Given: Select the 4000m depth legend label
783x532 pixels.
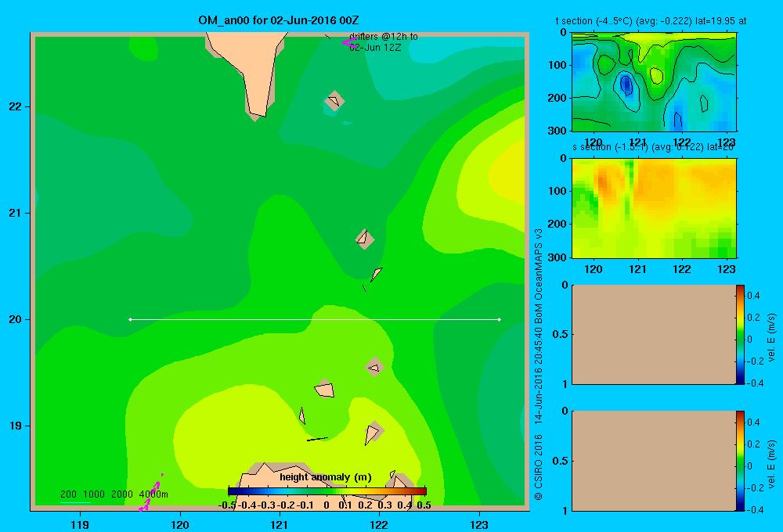Looking at the screenshot, I should pyautogui.click(x=153, y=494).
